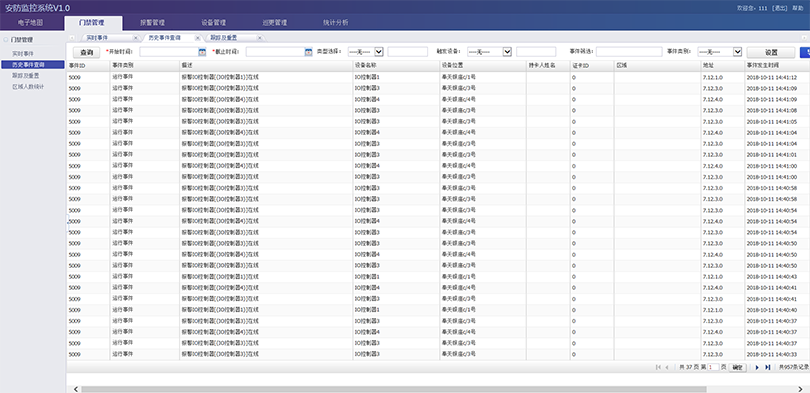This screenshot has width=810, height=393.
Task: Open the 截止时间 calendar picker icon
Action: point(308,52)
